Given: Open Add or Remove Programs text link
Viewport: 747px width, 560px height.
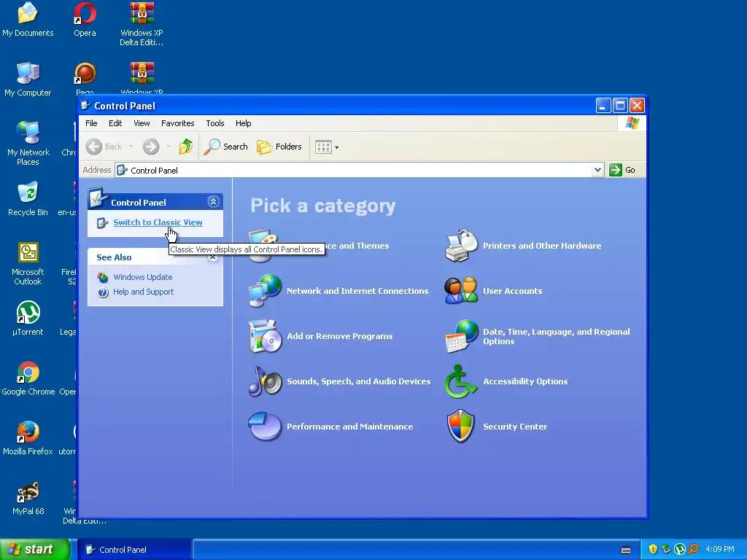Looking at the screenshot, I should (x=340, y=336).
